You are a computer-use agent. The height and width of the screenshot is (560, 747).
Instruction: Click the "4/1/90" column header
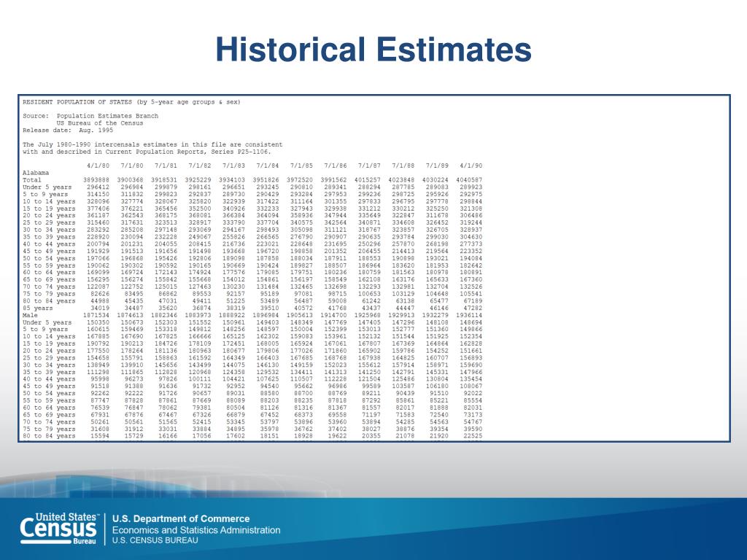pyautogui.click(x=471, y=166)
